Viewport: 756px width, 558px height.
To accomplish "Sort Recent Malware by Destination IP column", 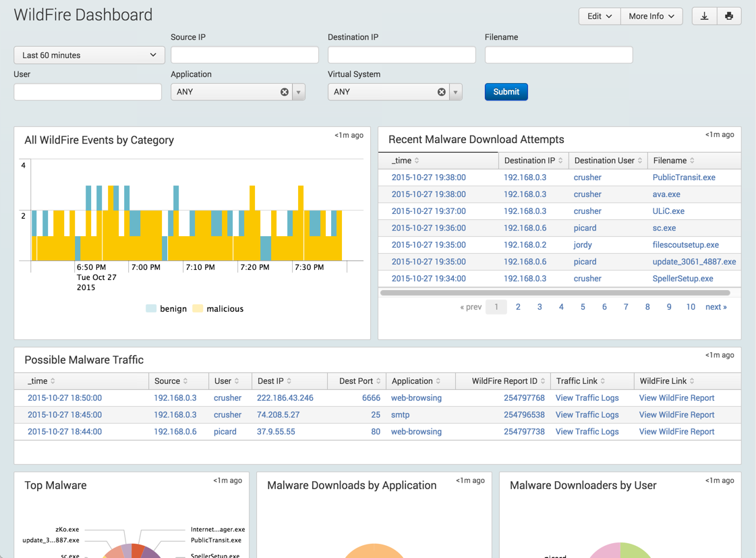I will coord(533,161).
